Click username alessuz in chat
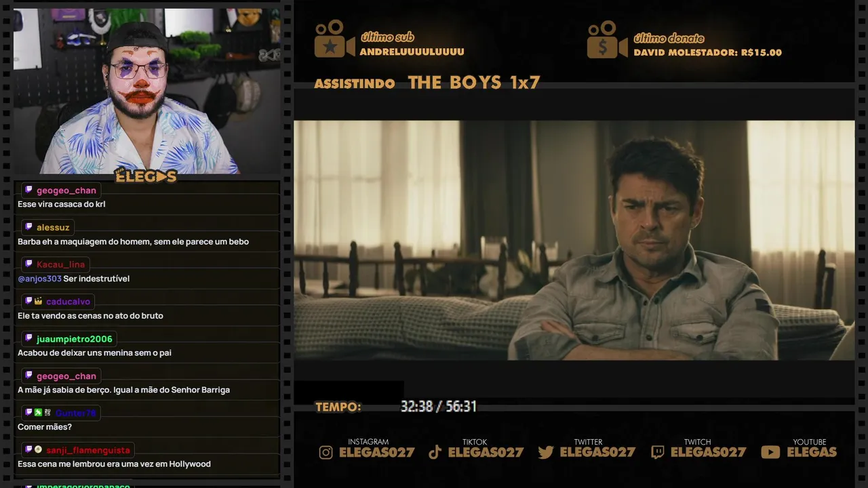The height and width of the screenshot is (488, 868). coord(53,228)
